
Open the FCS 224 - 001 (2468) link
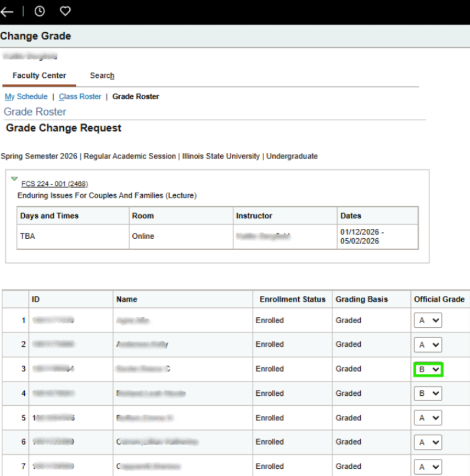55,184
